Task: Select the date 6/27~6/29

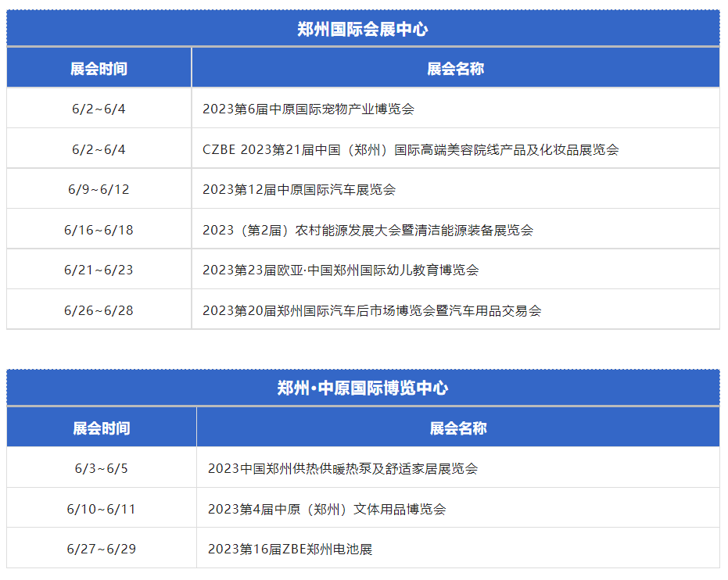Action: (x=102, y=549)
